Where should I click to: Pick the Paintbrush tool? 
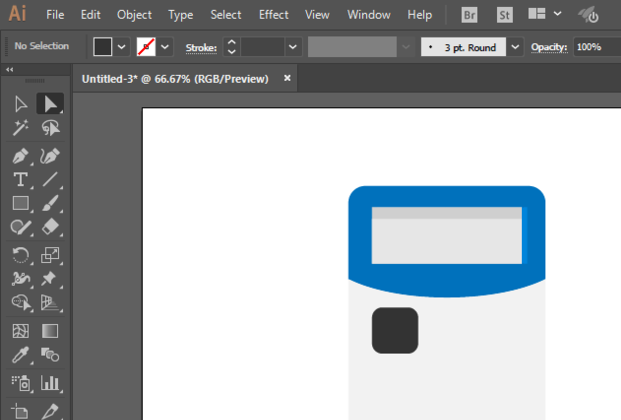click(x=50, y=203)
